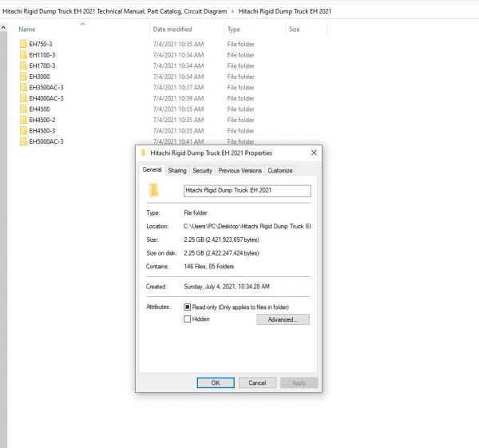Click Cancel in the Properties dialog

click(257, 383)
